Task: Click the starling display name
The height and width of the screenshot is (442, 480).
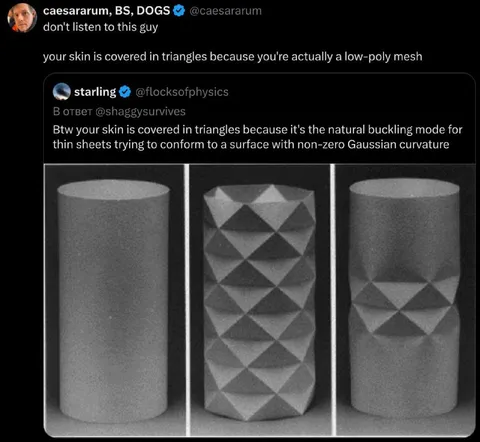Action: [95, 92]
